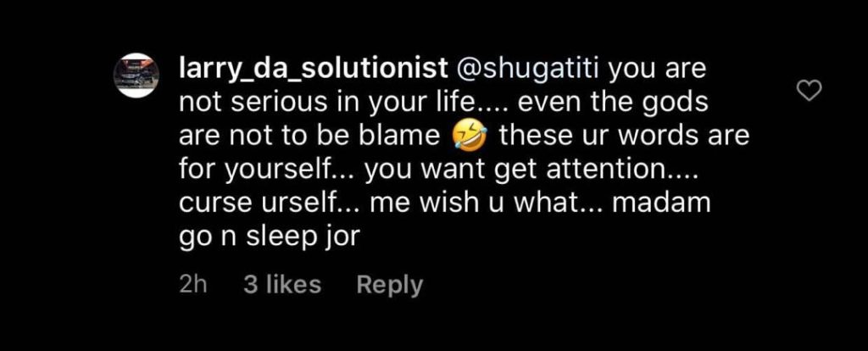Viewport: 868px width, 351px height.
Task: Click the laughing emoji in the comment
Action: [x=470, y=136]
